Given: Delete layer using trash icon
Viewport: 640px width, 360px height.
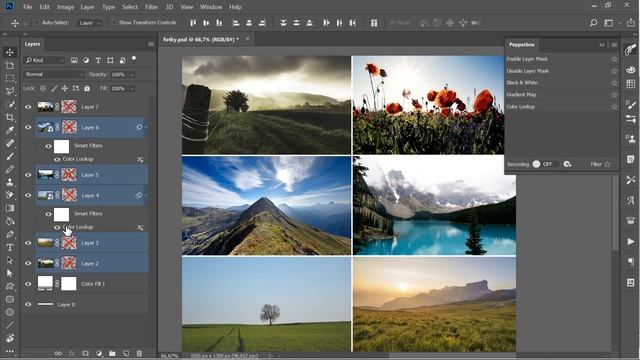Looking at the screenshot, I should pos(139,353).
